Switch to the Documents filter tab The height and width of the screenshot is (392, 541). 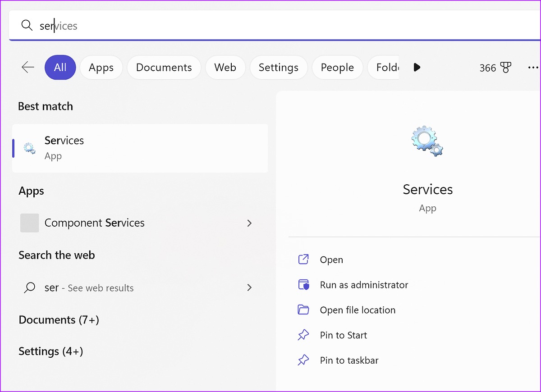tap(164, 68)
